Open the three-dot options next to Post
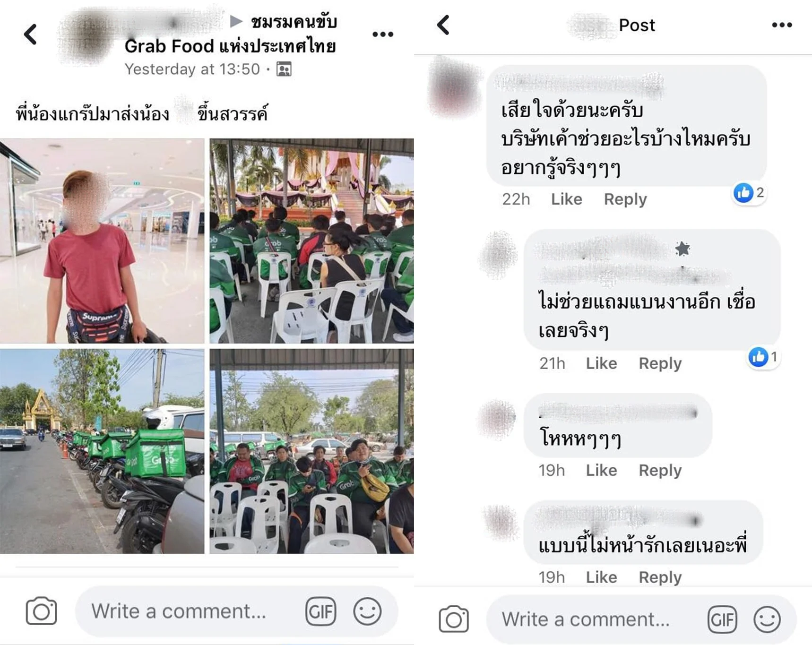 click(782, 25)
